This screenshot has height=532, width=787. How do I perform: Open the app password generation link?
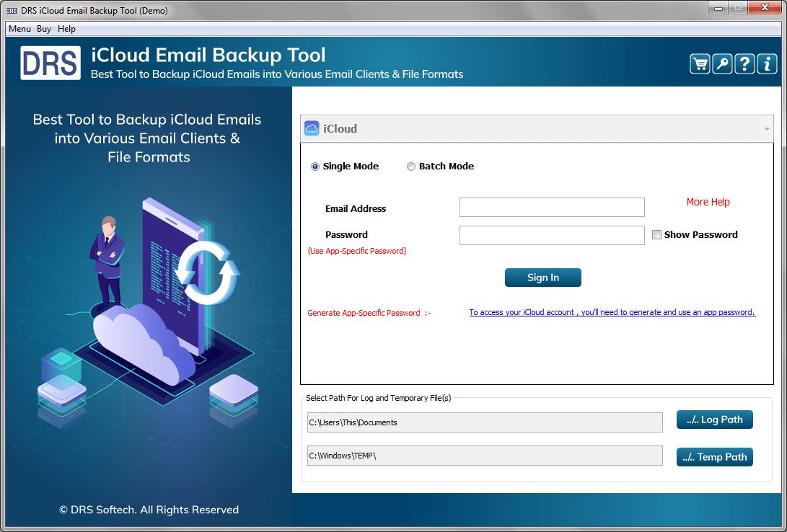(612, 312)
